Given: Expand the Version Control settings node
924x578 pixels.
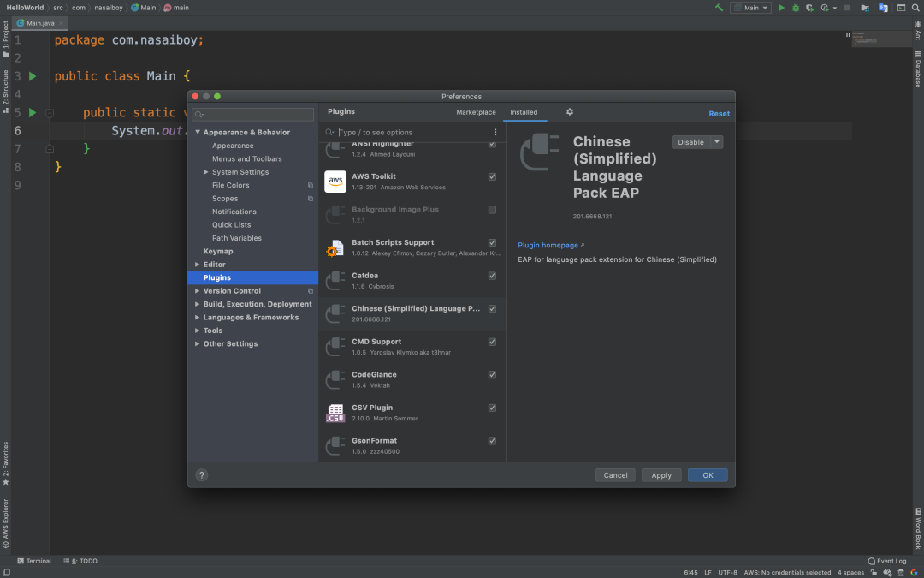Looking at the screenshot, I should pos(198,290).
